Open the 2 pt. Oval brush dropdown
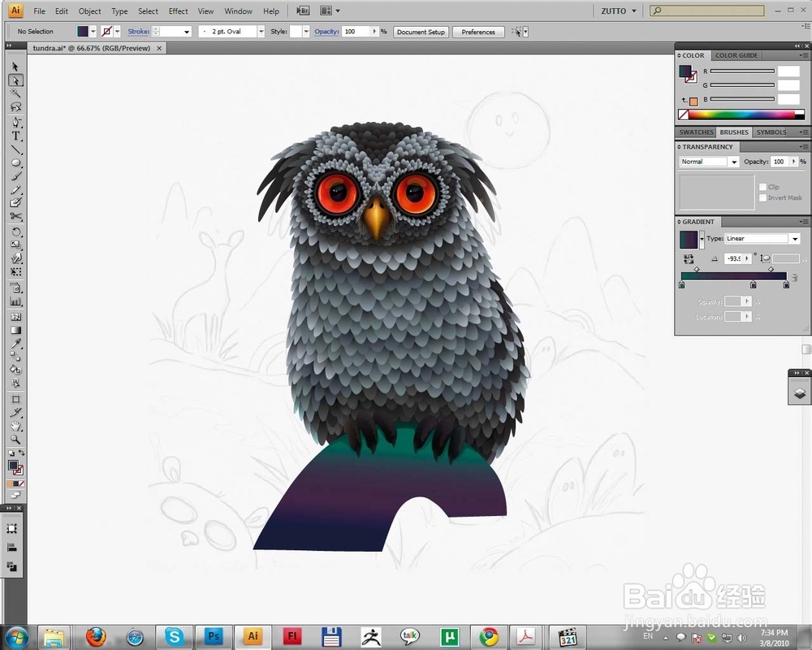Viewport: 812px width, 650px height. (x=231, y=32)
